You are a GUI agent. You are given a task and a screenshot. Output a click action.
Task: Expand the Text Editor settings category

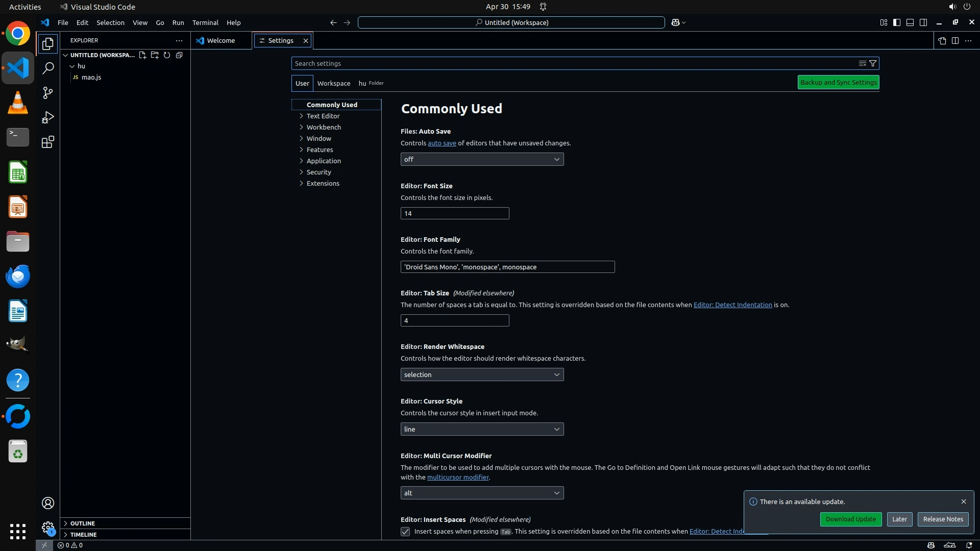[x=323, y=116]
